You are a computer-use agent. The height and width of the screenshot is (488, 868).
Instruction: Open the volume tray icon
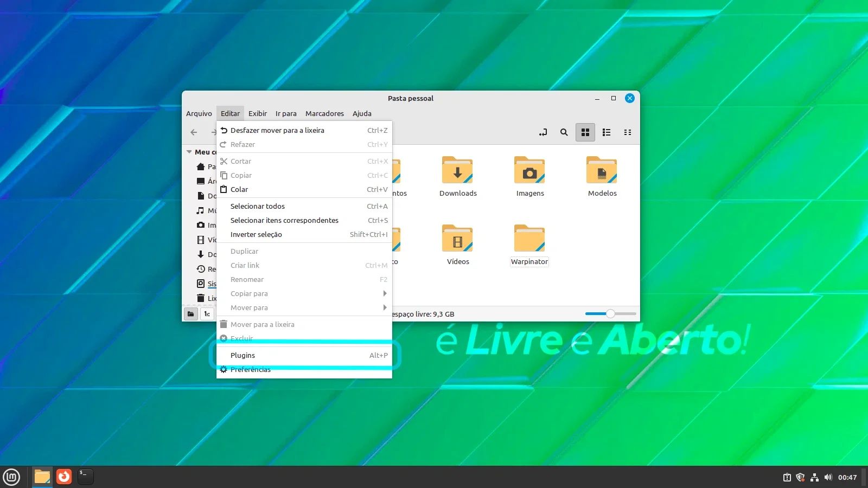pyautogui.click(x=828, y=477)
